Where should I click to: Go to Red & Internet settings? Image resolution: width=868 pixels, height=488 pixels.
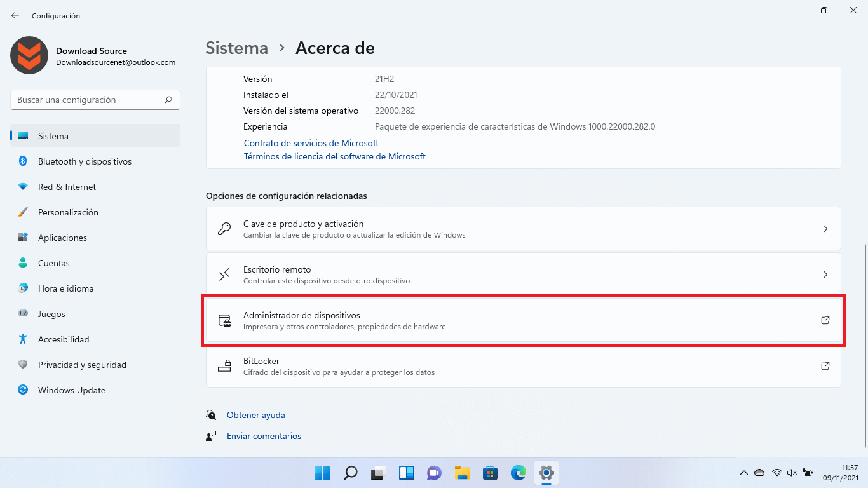pos(95,187)
